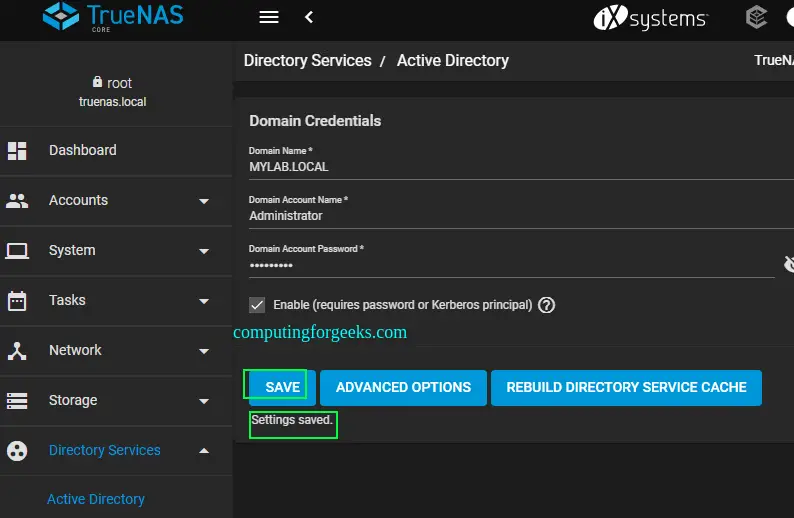Click the TrueCommand layered cube icon

[757, 17]
